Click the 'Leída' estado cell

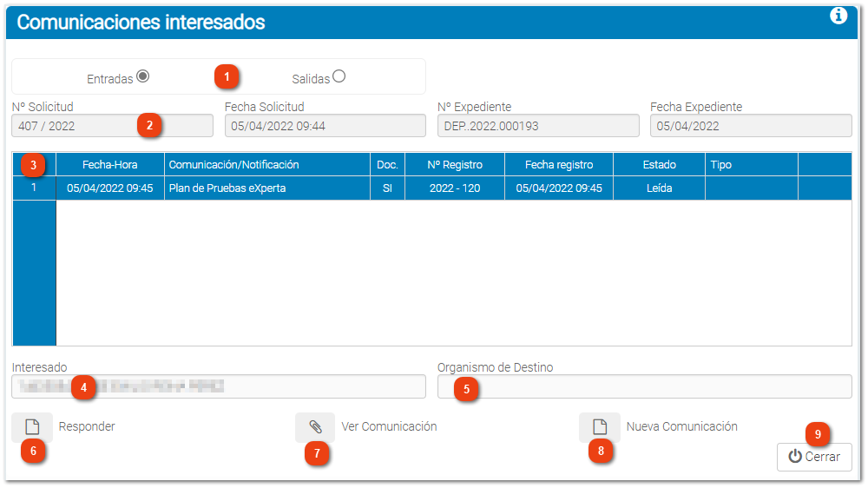[x=660, y=188]
